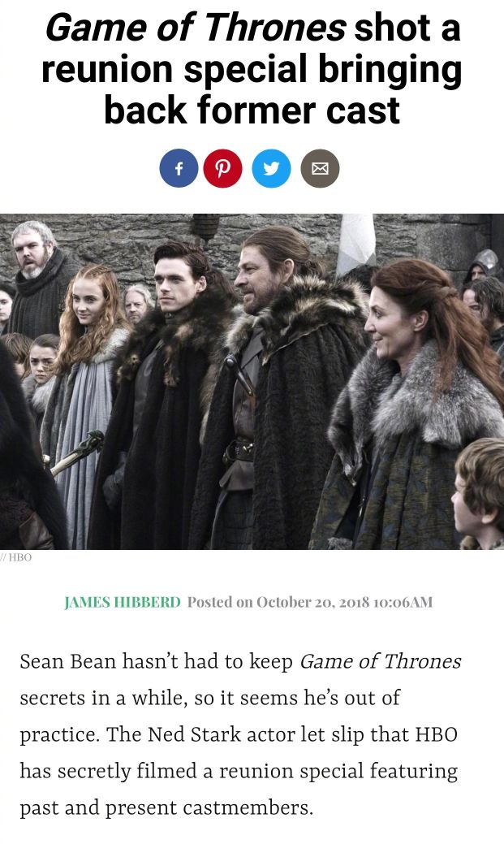Pin the article with the Pinterest icon
The height and width of the screenshot is (844, 504).
pyautogui.click(x=222, y=168)
